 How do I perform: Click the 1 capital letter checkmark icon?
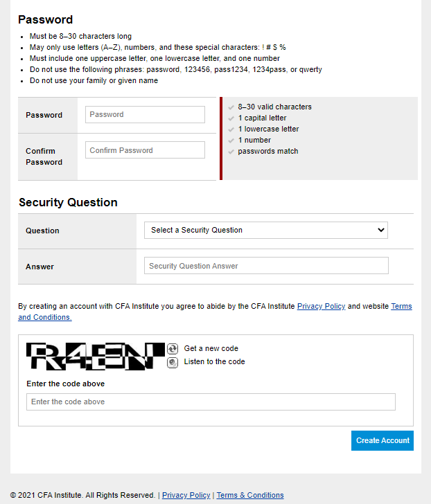coord(231,118)
